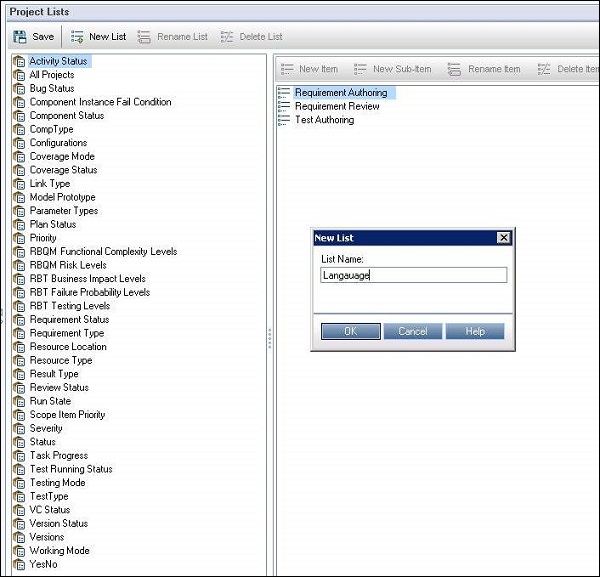
Task: Click the list icon beside Severity
Action: click(x=19, y=429)
